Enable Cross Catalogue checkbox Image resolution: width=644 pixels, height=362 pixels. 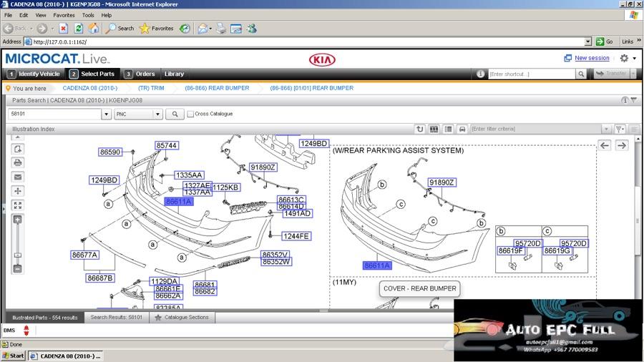tap(190, 114)
